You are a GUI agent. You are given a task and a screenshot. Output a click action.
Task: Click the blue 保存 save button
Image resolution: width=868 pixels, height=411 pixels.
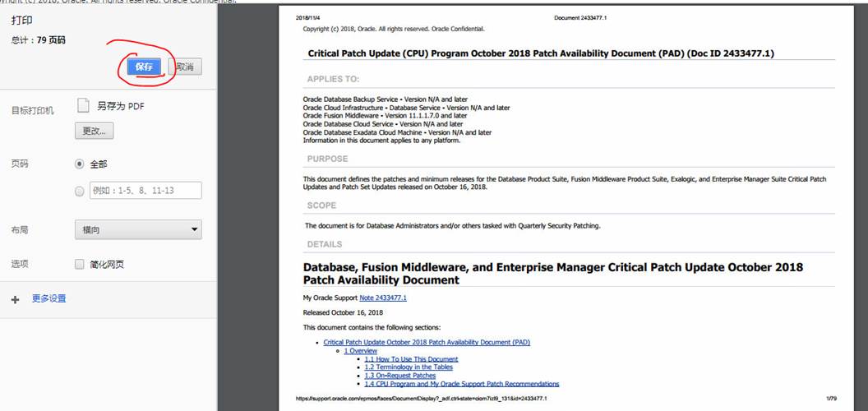coord(144,67)
